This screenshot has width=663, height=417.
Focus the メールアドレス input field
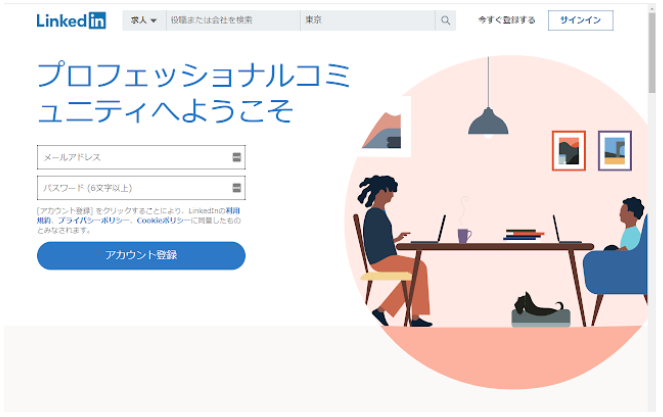point(141,157)
